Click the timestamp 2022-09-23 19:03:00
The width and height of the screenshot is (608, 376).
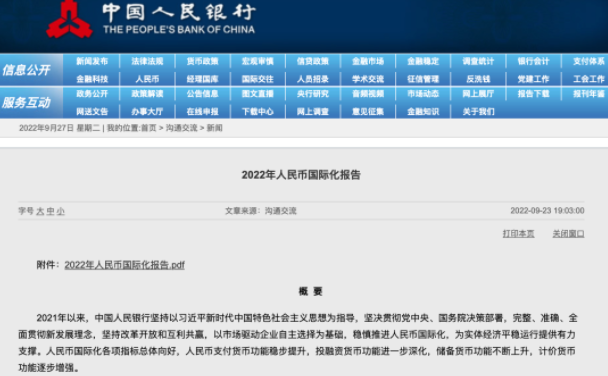[x=548, y=210]
